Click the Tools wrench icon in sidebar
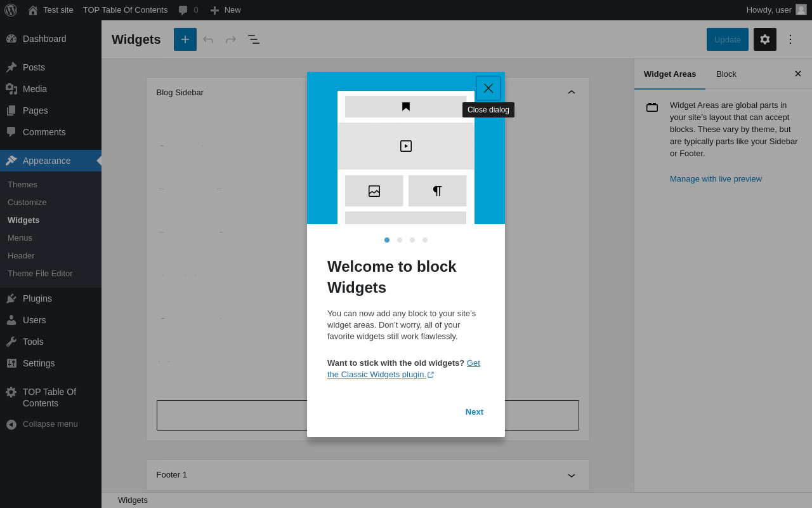Viewport: 812px width, 508px height. [11, 342]
